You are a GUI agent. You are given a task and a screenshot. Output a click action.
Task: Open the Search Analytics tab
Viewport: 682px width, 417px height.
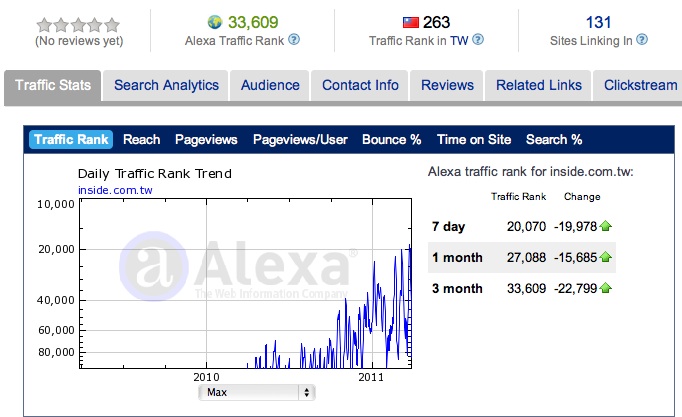point(166,85)
